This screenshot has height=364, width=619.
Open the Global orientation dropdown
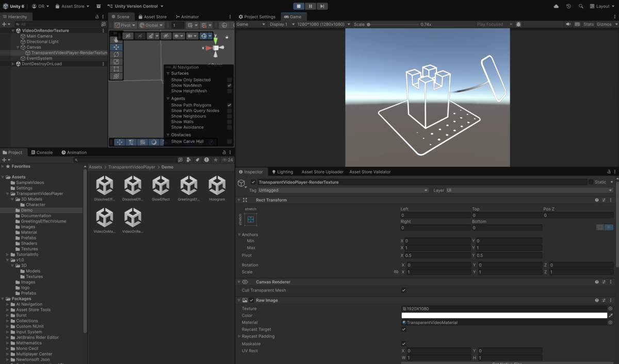click(x=151, y=25)
